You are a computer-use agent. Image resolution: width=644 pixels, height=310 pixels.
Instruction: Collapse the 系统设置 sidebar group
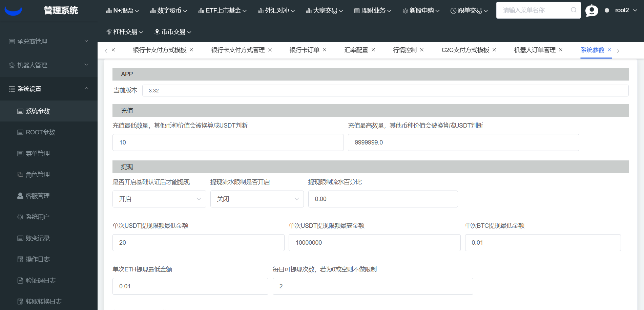pyautogui.click(x=48, y=89)
